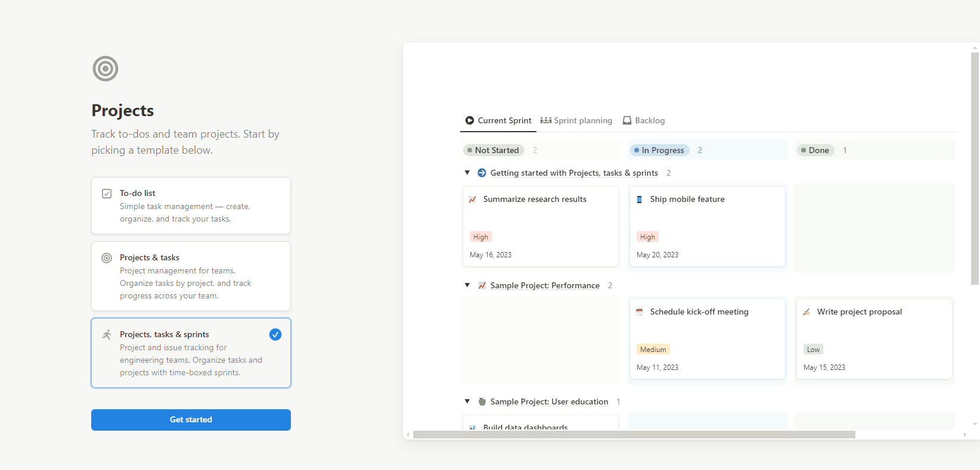980x470 pixels.
Task: Open Getting started with Projects, tasks & sprints link
Action: click(x=574, y=173)
